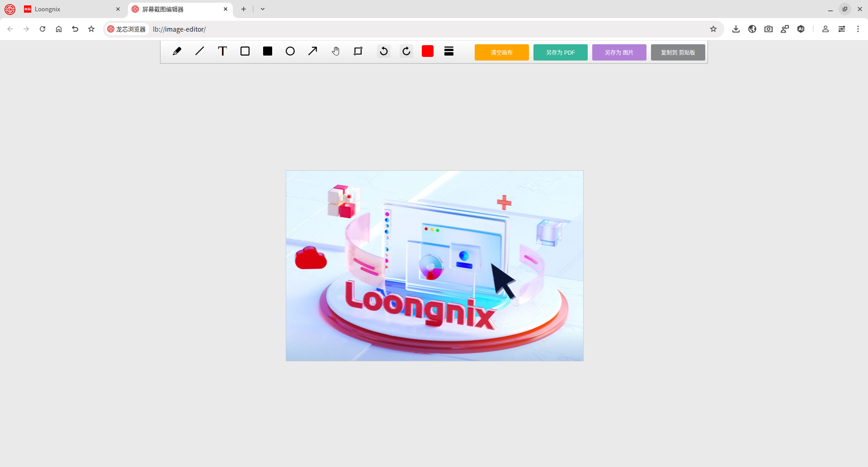Image resolution: width=868 pixels, height=467 pixels.
Task: Expand the tab search dropdown chevron
Action: 263,9
